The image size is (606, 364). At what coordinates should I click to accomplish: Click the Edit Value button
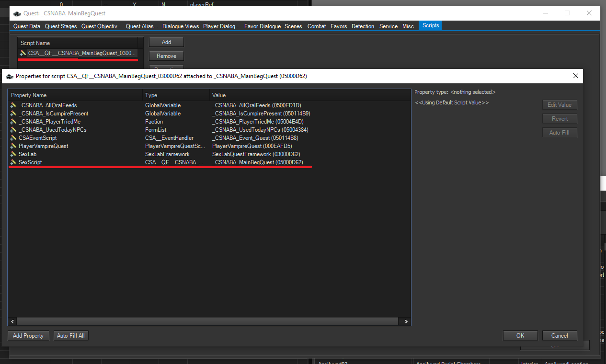[560, 105]
